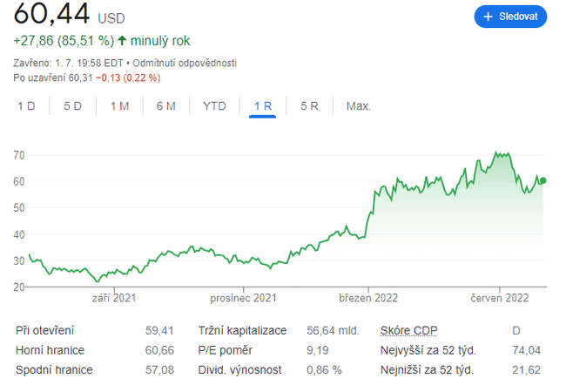The width and height of the screenshot is (566, 392).
Task: Switch chart to YTD view
Action: [x=214, y=106]
